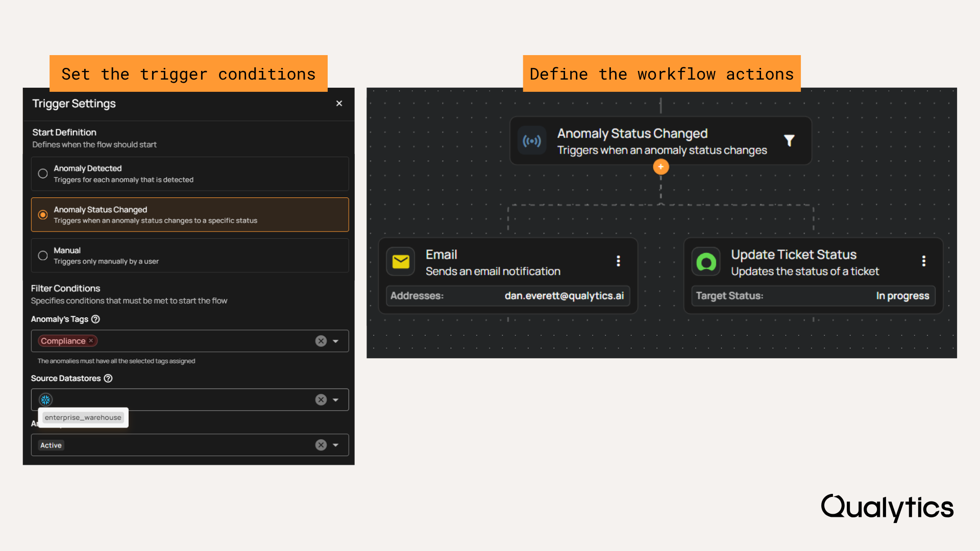Clear all selected Source Datastores
Image resolution: width=980 pixels, height=551 pixels.
tap(321, 400)
